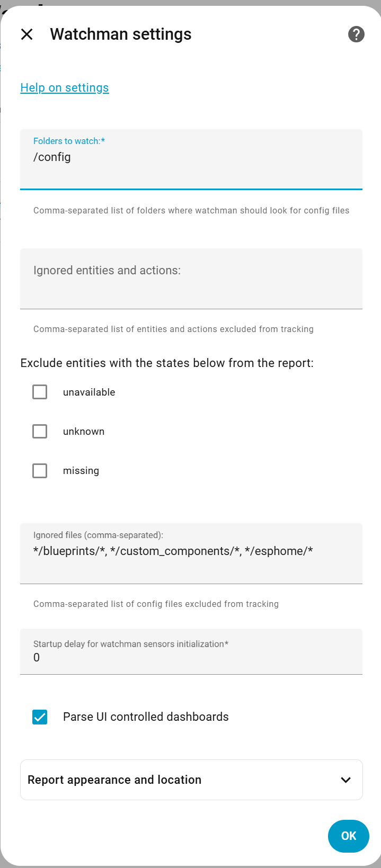Enable the unknown state checkbox
Viewport: 381px width, 868px height.
click(x=40, y=431)
